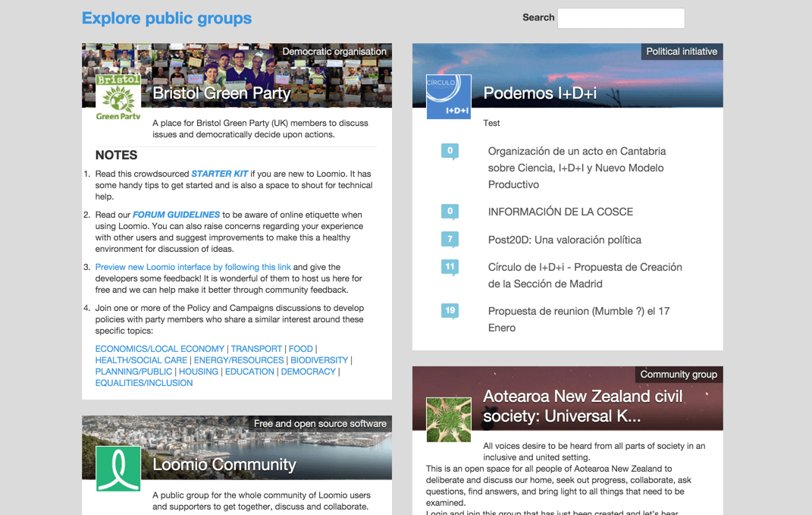Click the Aotearoa hands circle thumbnail
The image size is (812, 515).
pos(449,419)
